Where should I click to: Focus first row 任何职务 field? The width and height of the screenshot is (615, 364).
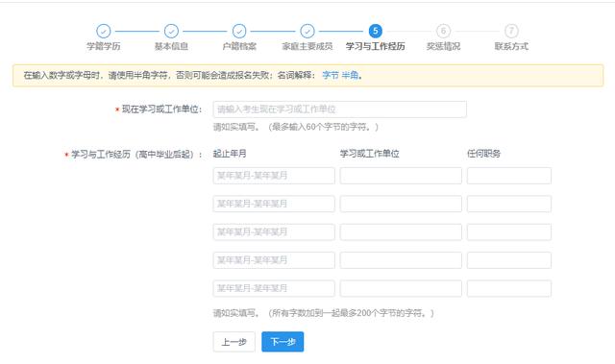point(509,176)
